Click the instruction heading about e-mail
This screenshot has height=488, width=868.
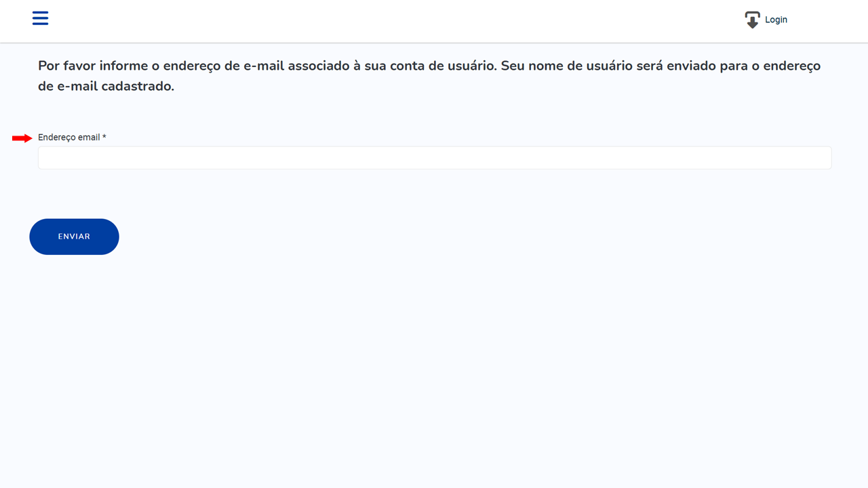[429, 76]
